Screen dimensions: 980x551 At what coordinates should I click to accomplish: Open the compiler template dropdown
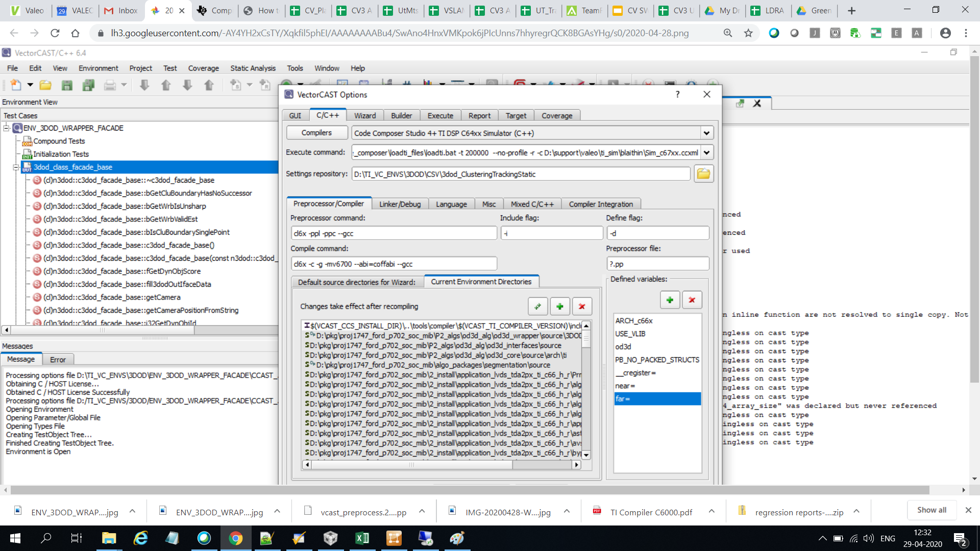pos(706,133)
